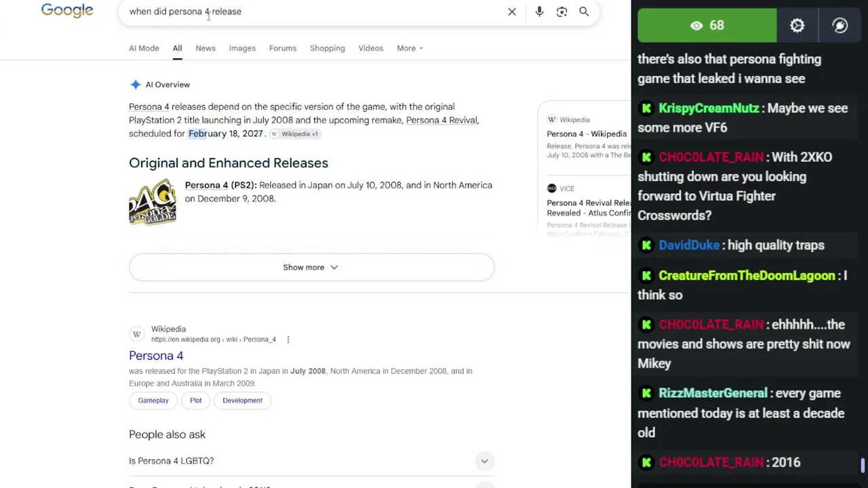Screen dimensions: 868x488
Task: Click the badge icon beside RizzMasterGeneral
Action: (x=646, y=393)
